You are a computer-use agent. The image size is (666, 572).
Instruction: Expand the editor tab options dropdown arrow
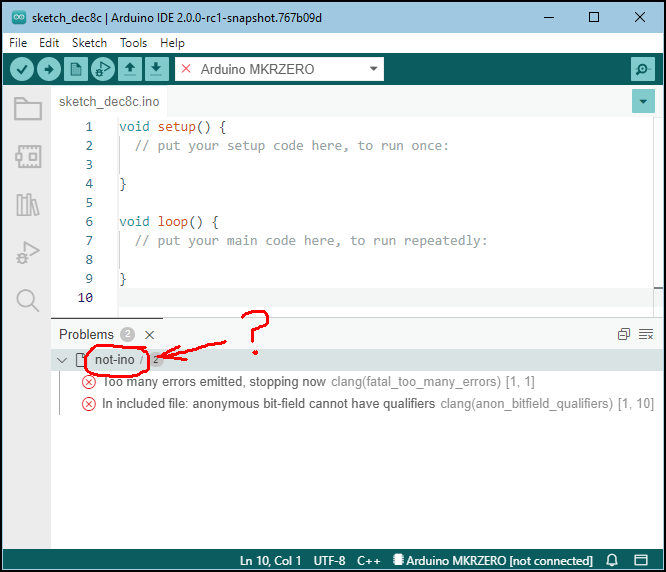643,101
